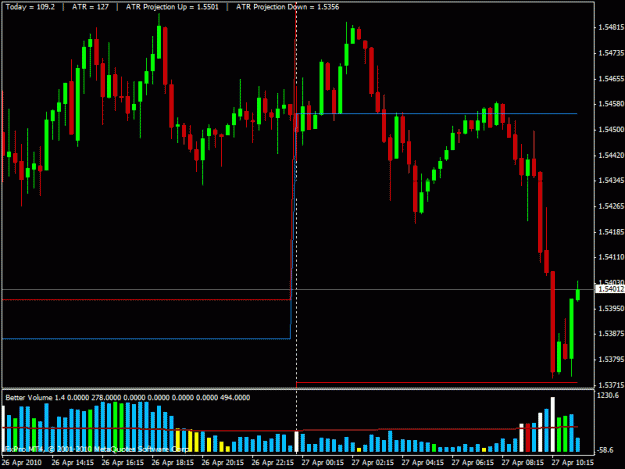Select the "27 Apr 04:15" time label

pos(423,463)
